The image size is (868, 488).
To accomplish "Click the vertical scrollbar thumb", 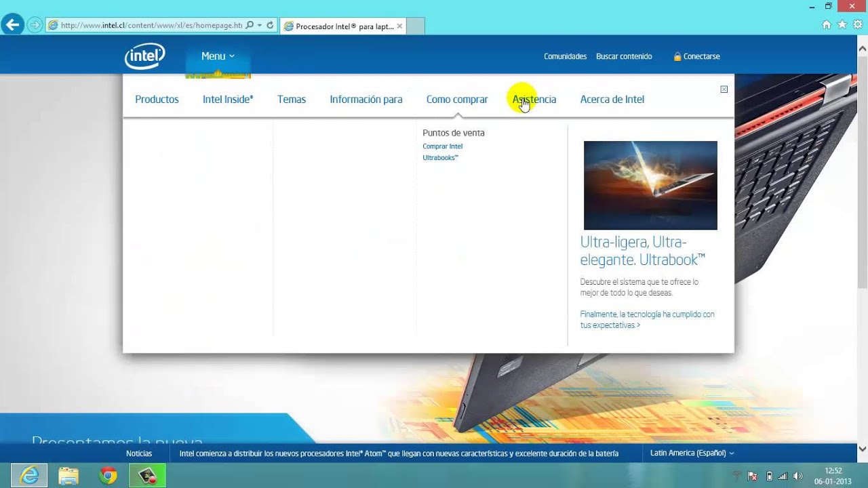I will [x=862, y=172].
